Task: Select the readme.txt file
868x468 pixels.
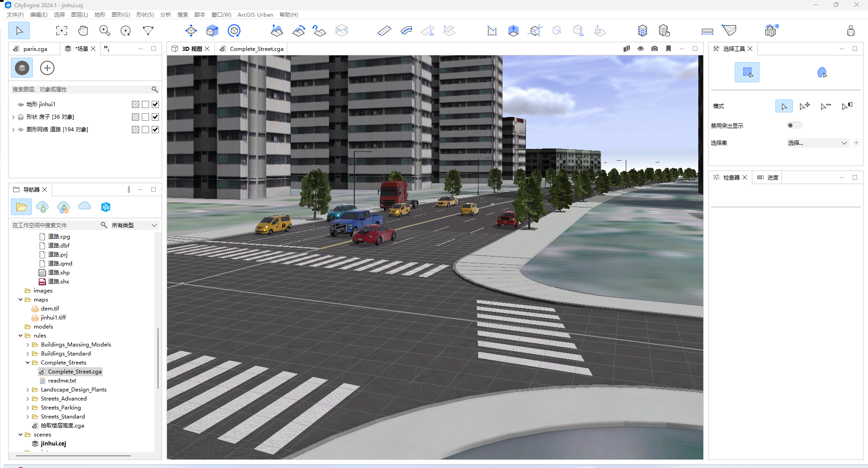Action: coord(62,381)
